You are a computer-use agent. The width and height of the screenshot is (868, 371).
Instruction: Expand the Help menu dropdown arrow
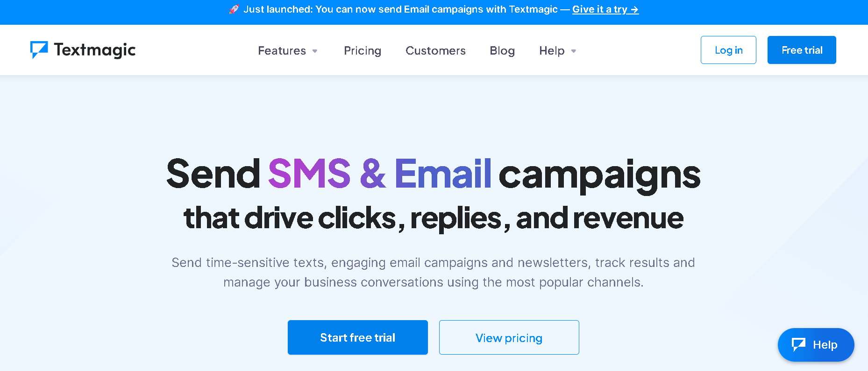[x=574, y=51]
